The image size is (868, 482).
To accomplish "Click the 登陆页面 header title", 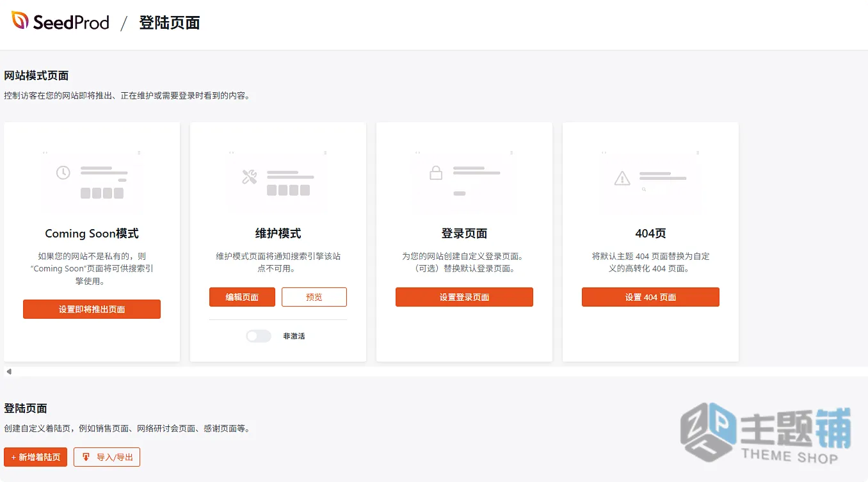I will (x=170, y=23).
